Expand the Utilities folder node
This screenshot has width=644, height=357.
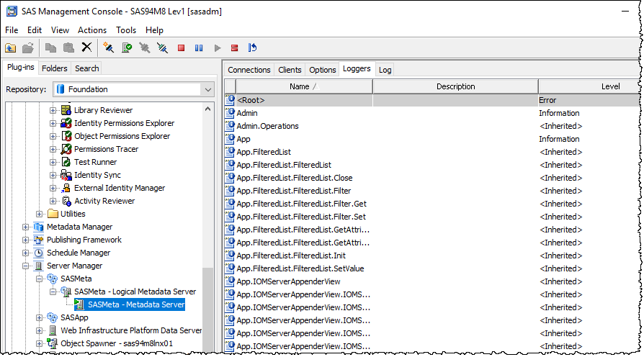[x=40, y=214]
